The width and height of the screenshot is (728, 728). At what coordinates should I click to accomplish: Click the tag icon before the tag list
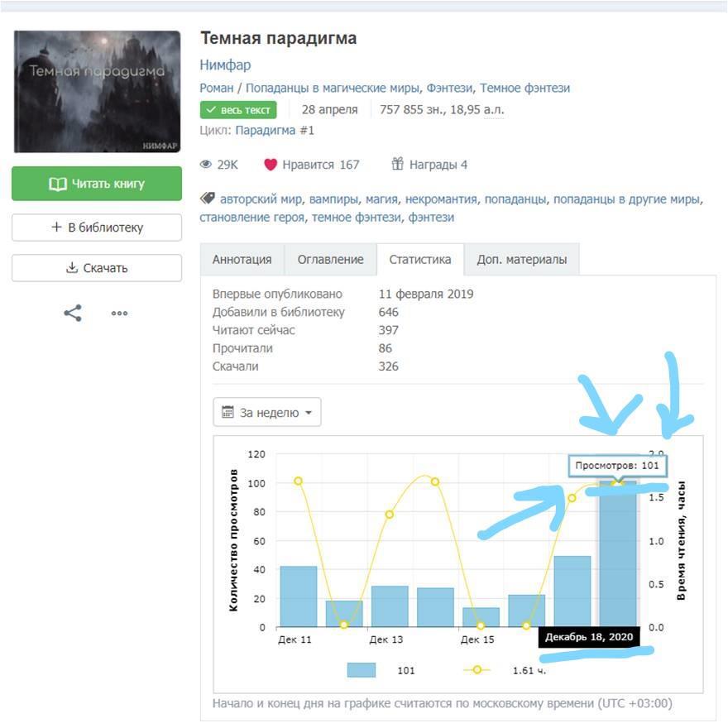(208, 199)
